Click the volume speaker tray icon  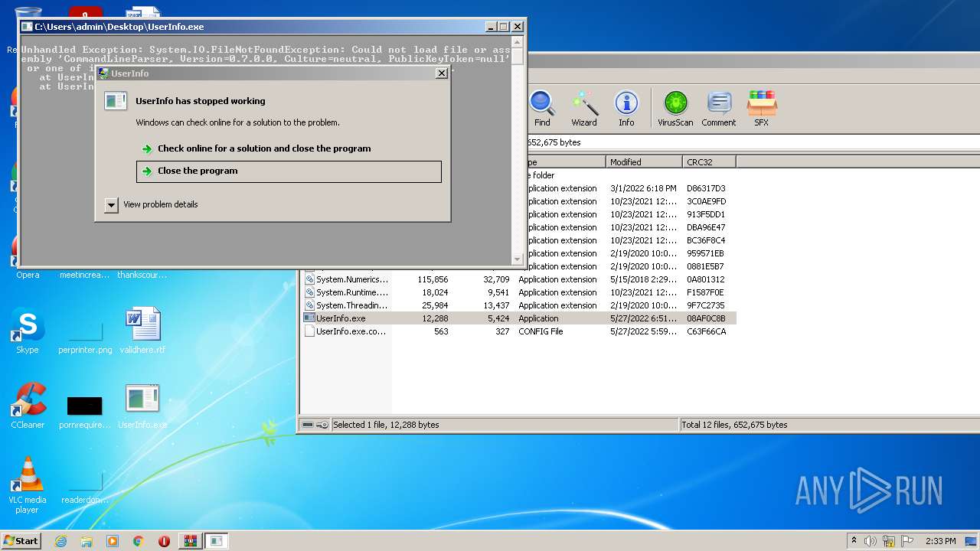(x=871, y=541)
